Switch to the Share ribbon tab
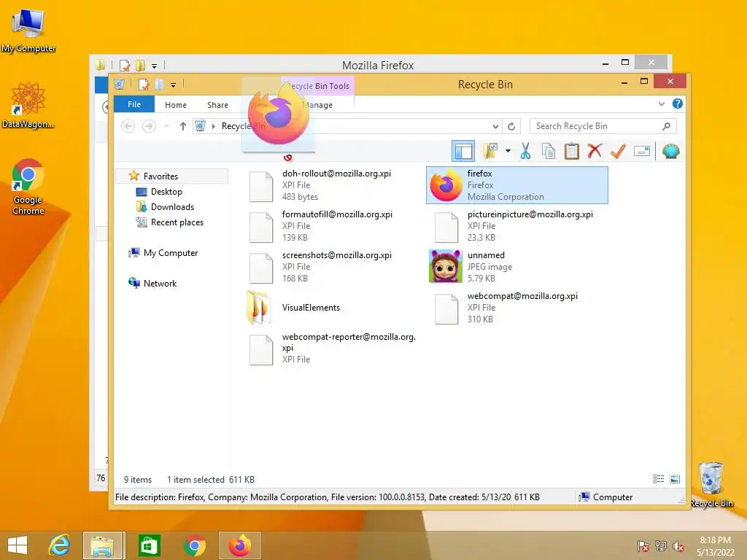 217,105
